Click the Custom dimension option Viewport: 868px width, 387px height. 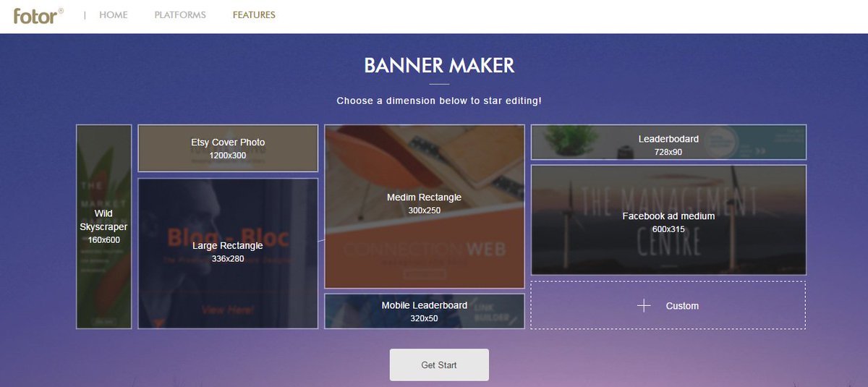668,305
